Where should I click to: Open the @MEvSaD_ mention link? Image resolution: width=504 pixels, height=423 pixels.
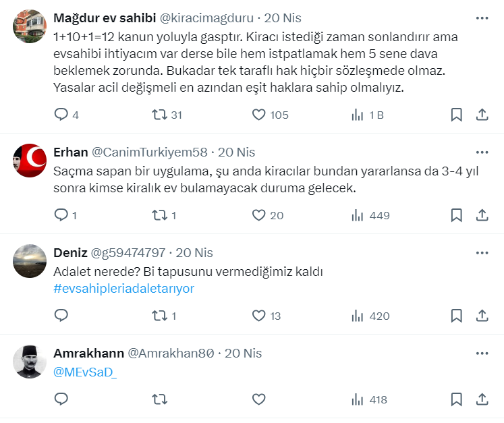click(x=85, y=372)
